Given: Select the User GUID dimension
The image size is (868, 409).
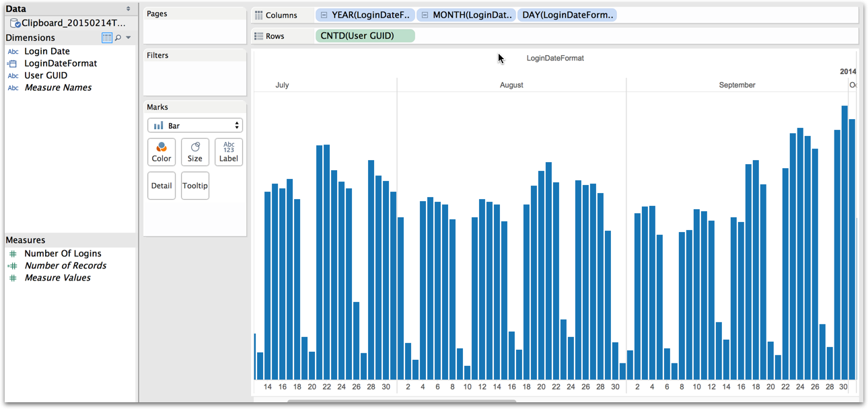Looking at the screenshot, I should [46, 75].
